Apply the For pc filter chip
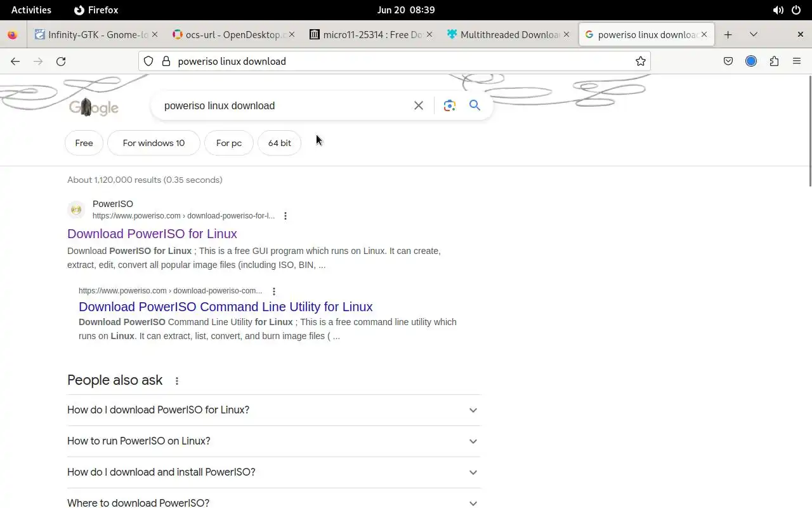812x508 pixels. (229, 143)
